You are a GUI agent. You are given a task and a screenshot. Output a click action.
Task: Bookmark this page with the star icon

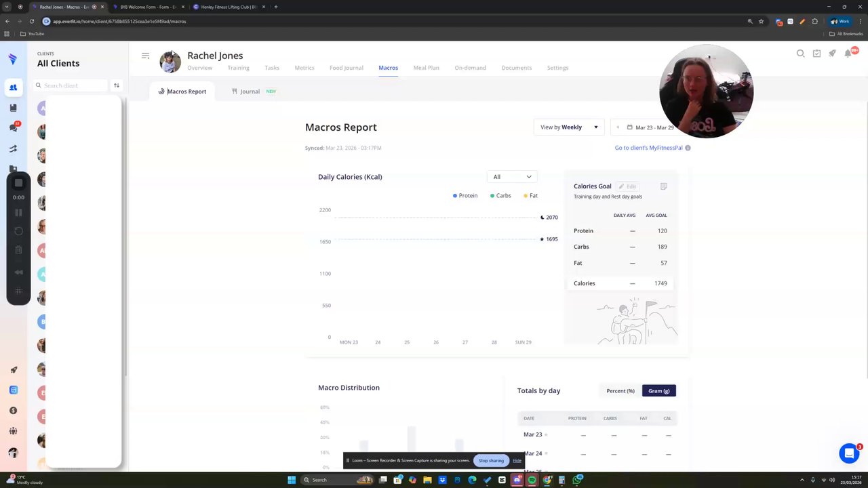pos(762,21)
